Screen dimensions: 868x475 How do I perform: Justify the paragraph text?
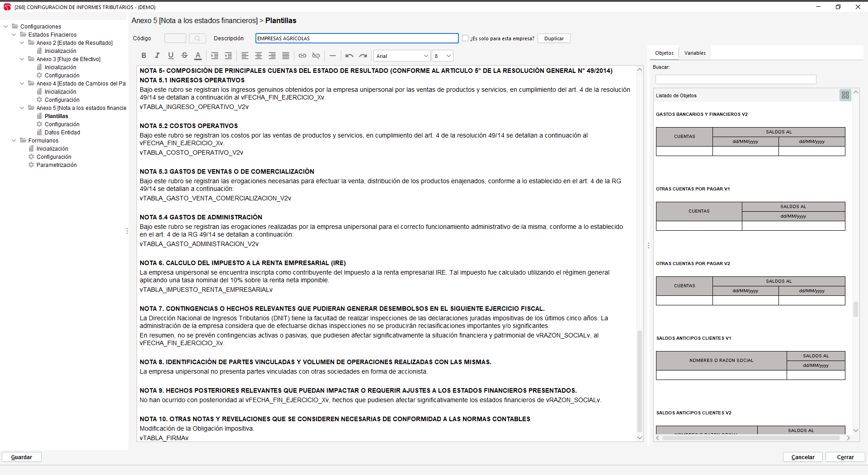(x=286, y=56)
